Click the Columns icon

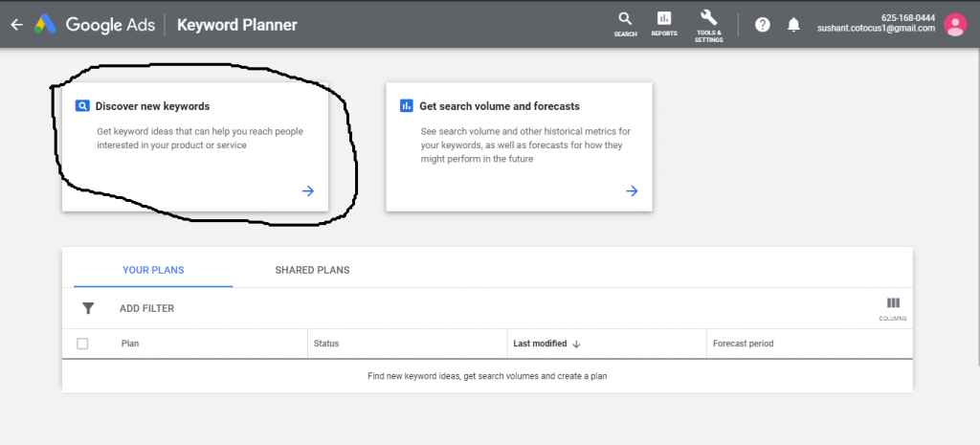(893, 304)
